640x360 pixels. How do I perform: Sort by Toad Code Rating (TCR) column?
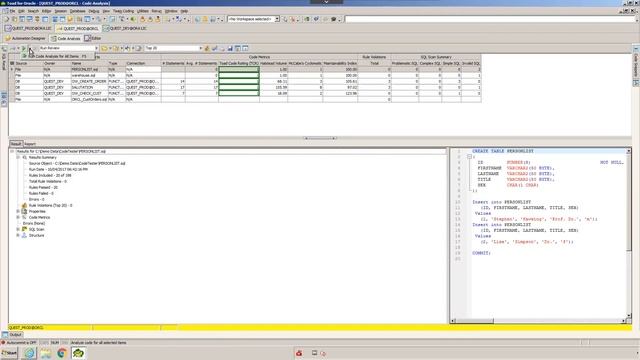click(x=239, y=63)
